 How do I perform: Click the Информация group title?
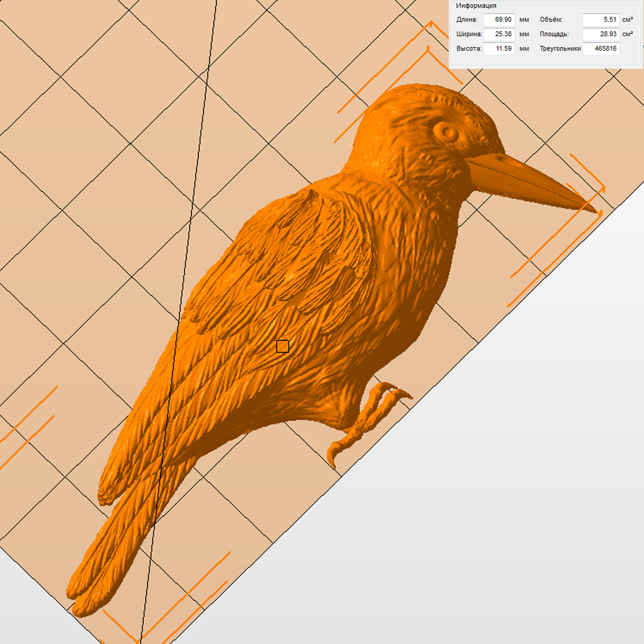[x=476, y=6]
